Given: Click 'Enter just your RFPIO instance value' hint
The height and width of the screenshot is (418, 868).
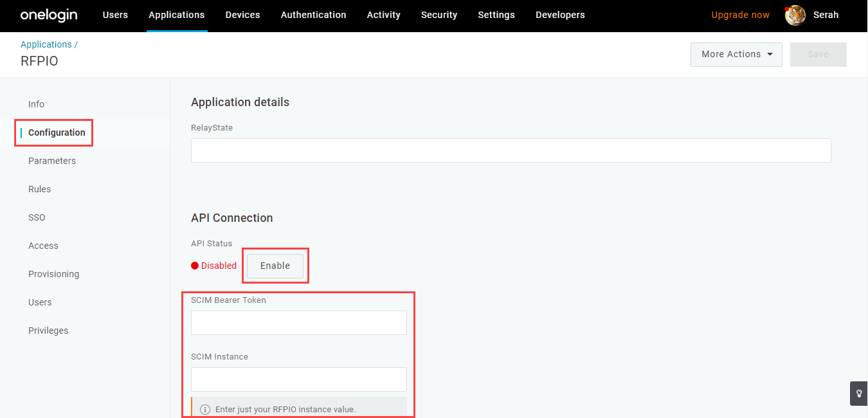Looking at the screenshot, I should coord(285,409).
